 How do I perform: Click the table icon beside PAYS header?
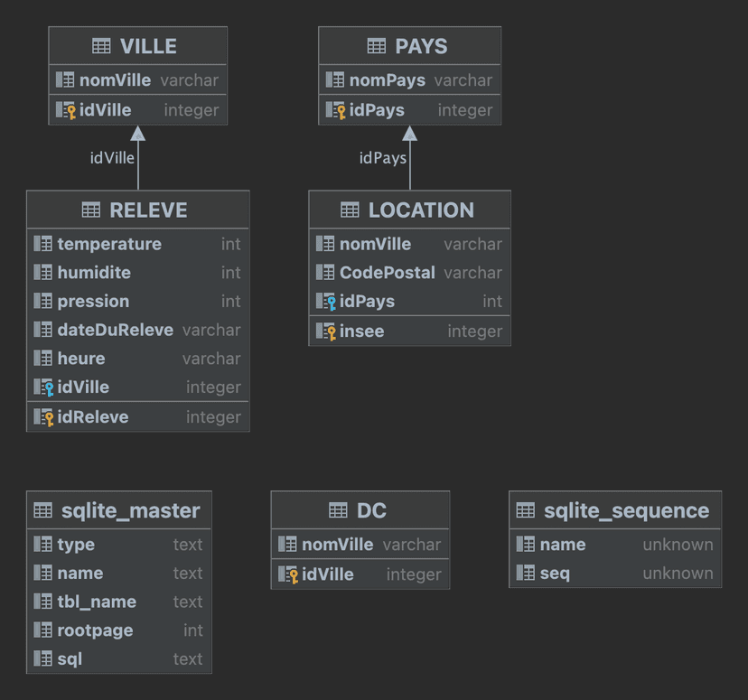[376, 47]
